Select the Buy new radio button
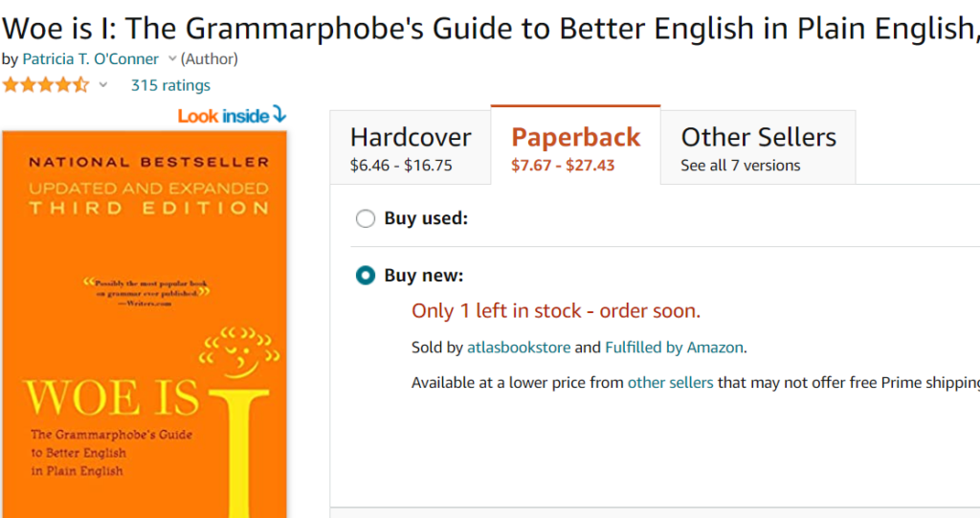This screenshot has width=980, height=518. (x=366, y=275)
